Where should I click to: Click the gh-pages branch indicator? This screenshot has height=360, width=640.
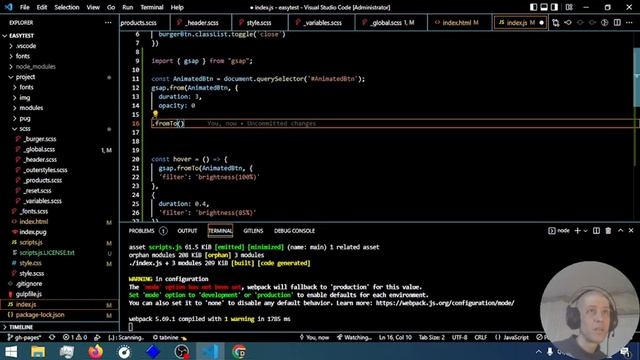pos(24,338)
